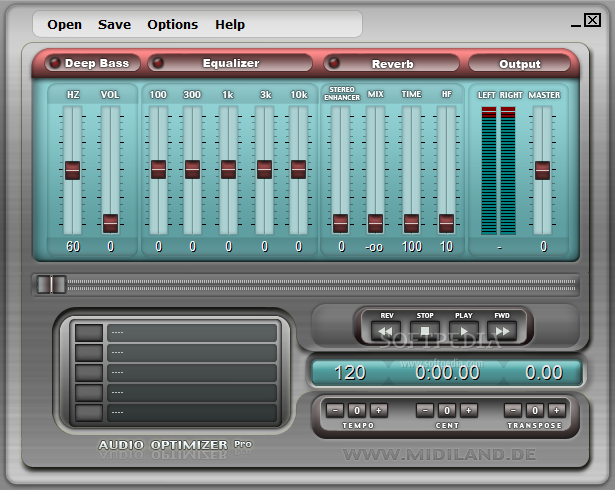Click the 0:00.00 time display
615x490 pixels.
447,373
